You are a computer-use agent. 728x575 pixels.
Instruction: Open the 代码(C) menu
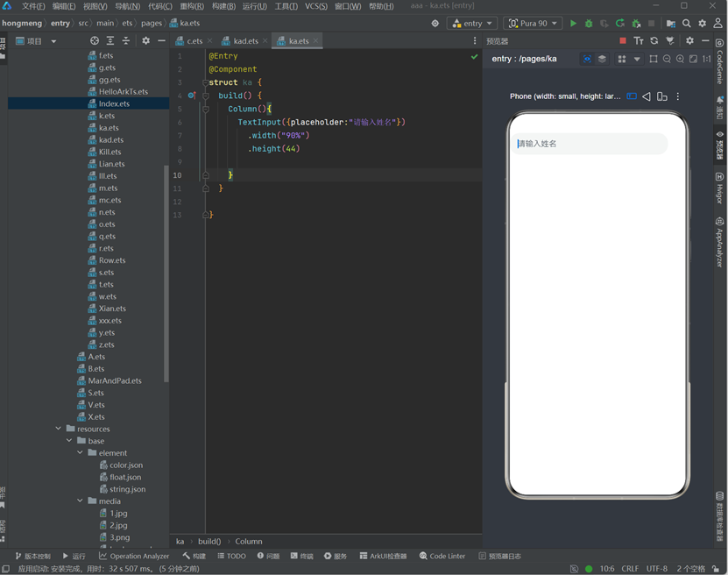pyautogui.click(x=160, y=6)
